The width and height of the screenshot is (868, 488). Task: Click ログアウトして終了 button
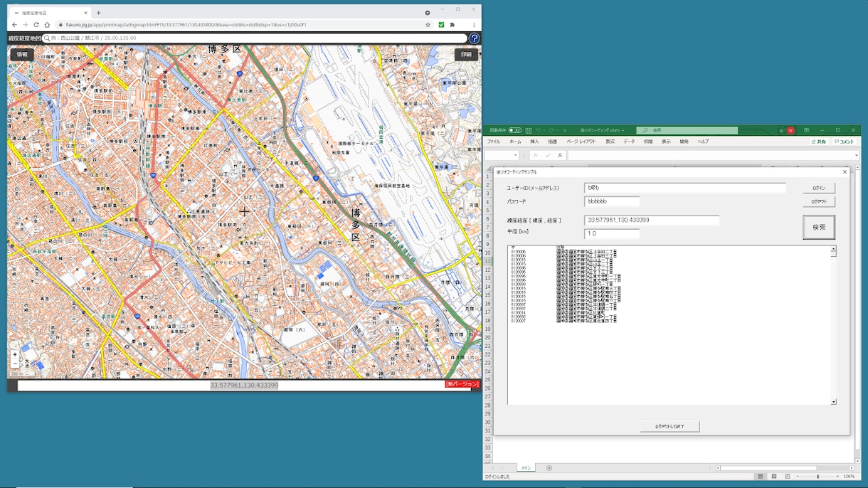(x=669, y=427)
